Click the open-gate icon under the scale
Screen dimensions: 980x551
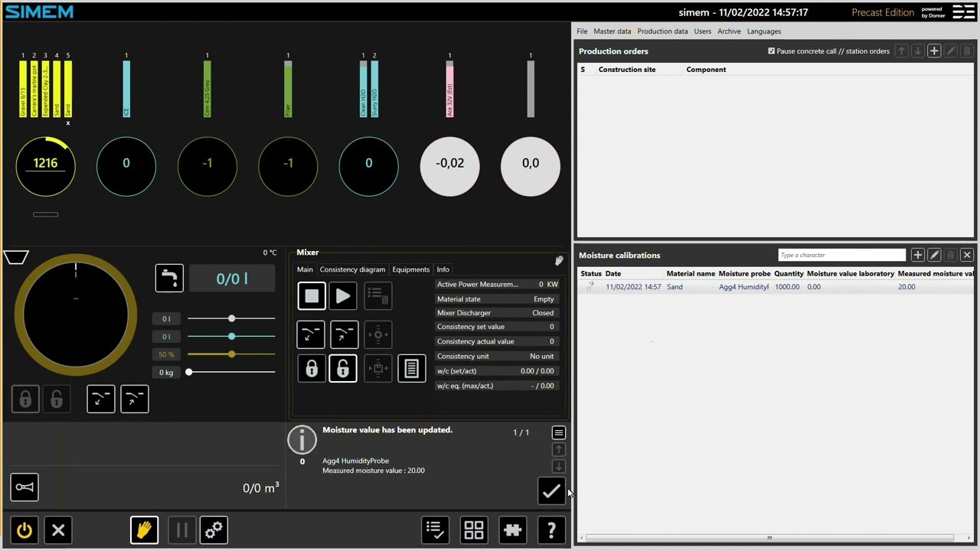click(x=134, y=399)
